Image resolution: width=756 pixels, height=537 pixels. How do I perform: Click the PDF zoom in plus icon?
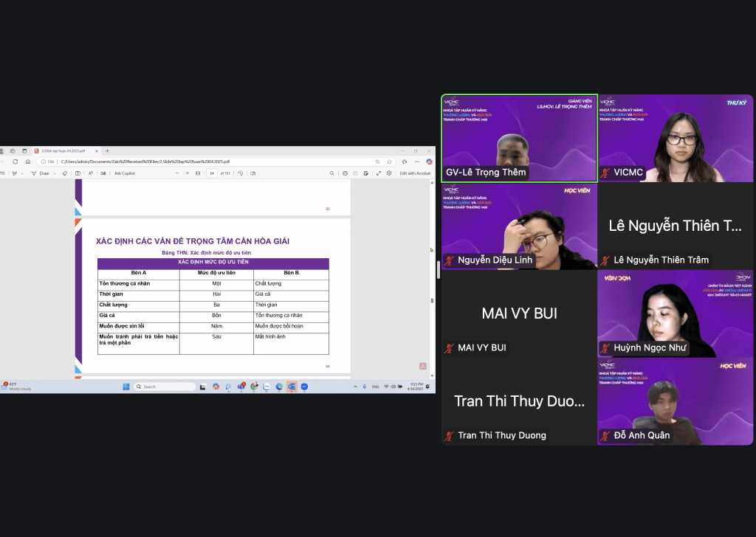pyautogui.click(x=188, y=173)
